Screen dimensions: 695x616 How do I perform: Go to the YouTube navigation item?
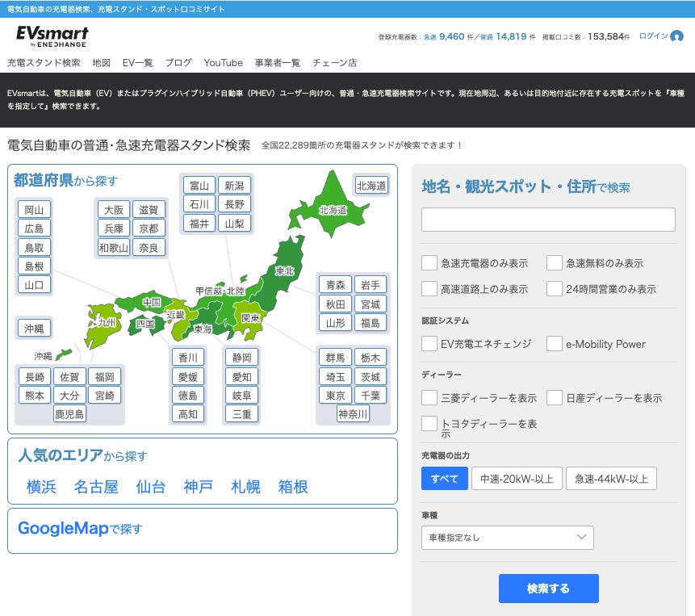pos(223,63)
